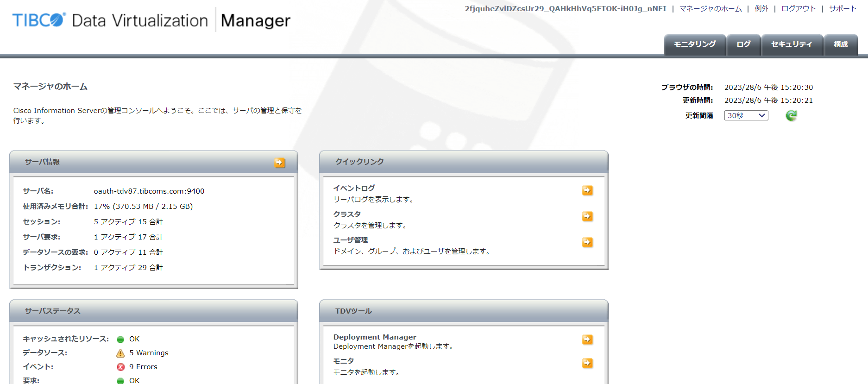
Task: Click server name oauth-tdv87.tibcoms.com:9400
Action: (149, 191)
